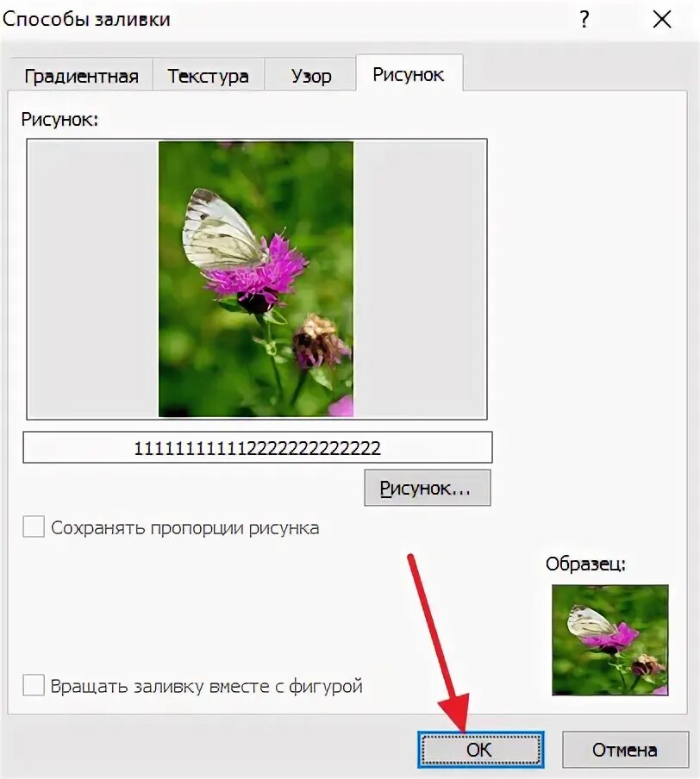The image size is (700, 779).
Task: Confirm with the OK button
Action: 480,750
